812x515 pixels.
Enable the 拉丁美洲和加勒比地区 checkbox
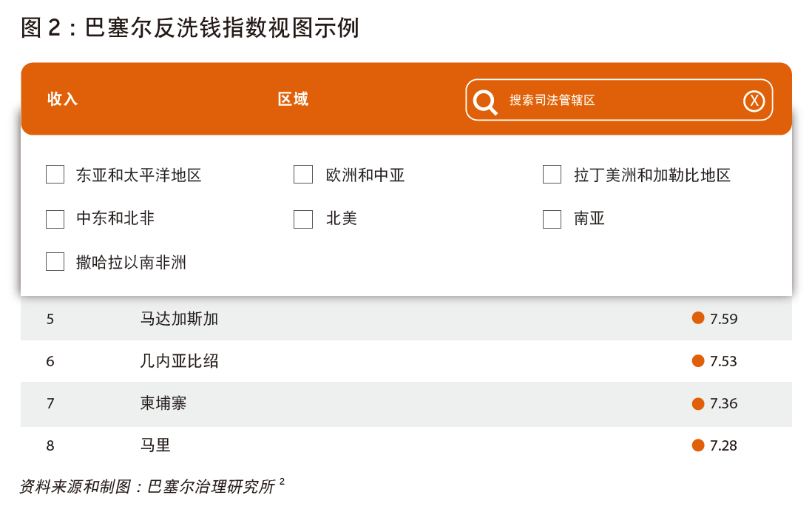552,175
